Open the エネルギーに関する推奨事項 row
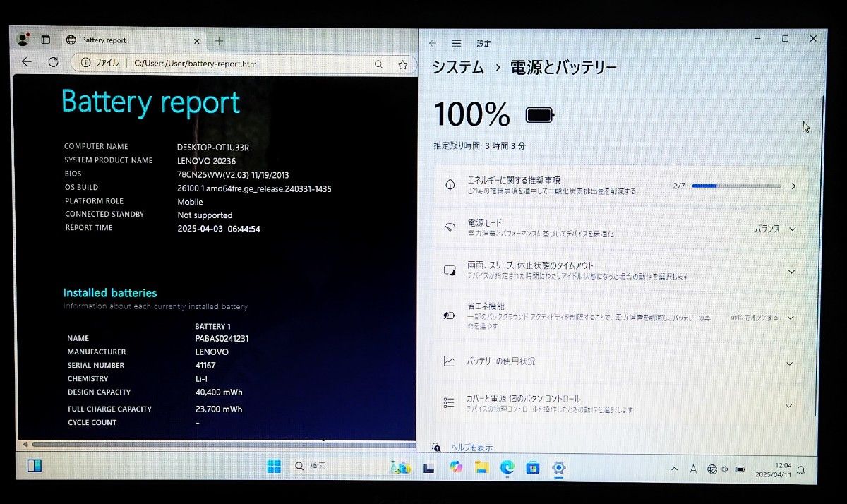The height and width of the screenshot is (504, 847). tap(620, 186)
